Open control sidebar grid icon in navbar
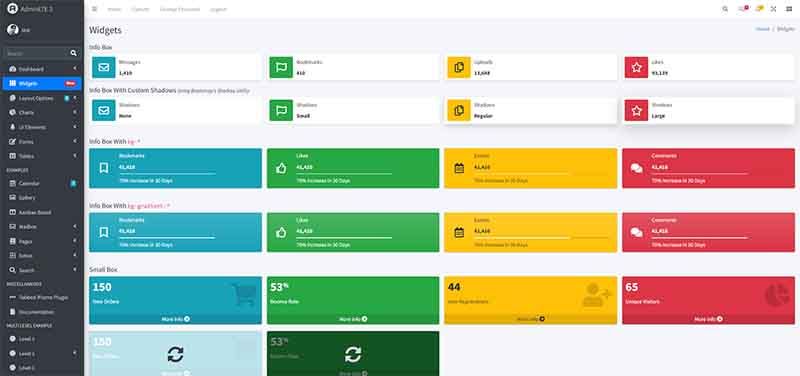 tap(789, 9)
